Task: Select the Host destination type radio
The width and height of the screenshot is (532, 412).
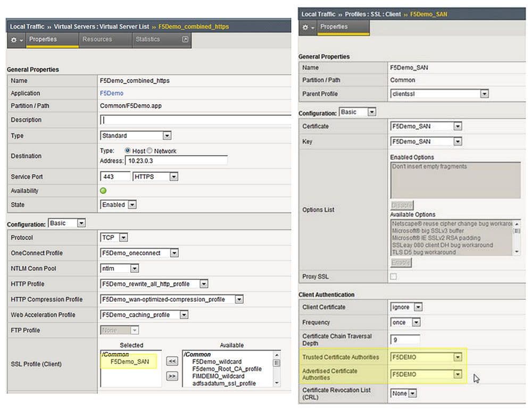Action: tap(128, 151)
